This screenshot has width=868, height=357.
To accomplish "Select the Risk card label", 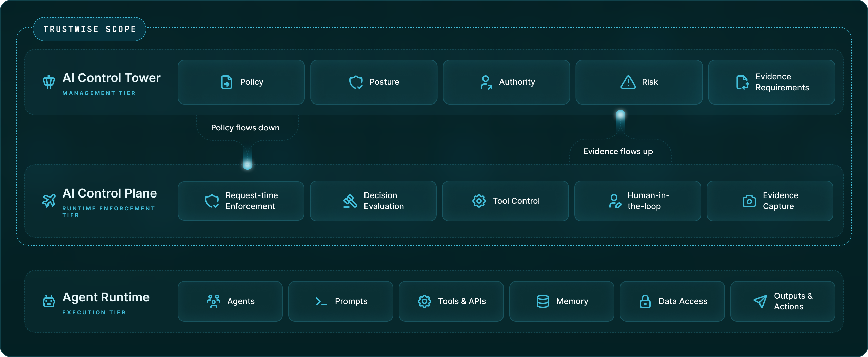I will [x=650, y=82].
